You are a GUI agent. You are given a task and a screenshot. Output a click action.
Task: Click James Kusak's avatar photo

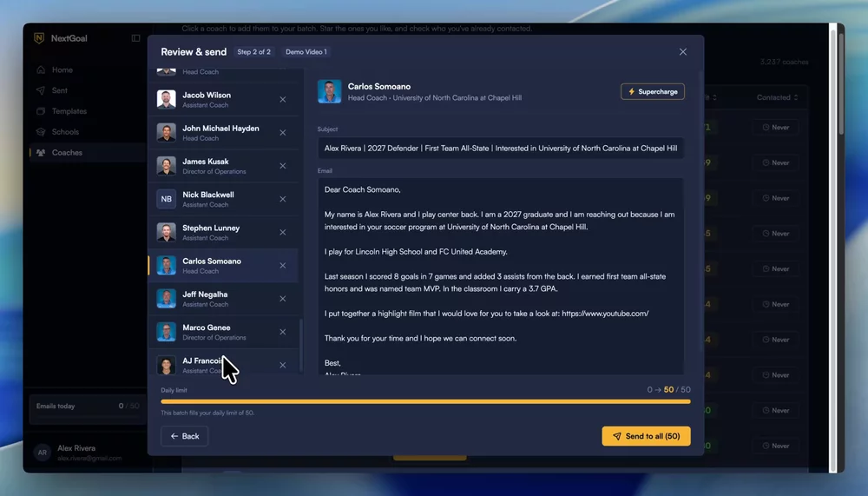(166, 166)
